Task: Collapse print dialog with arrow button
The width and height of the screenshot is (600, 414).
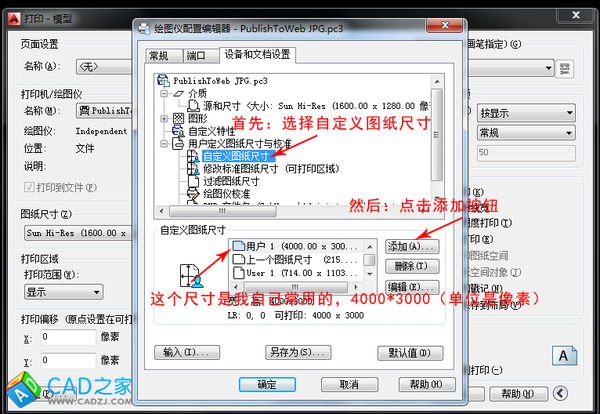Action: tap(560, 393)
